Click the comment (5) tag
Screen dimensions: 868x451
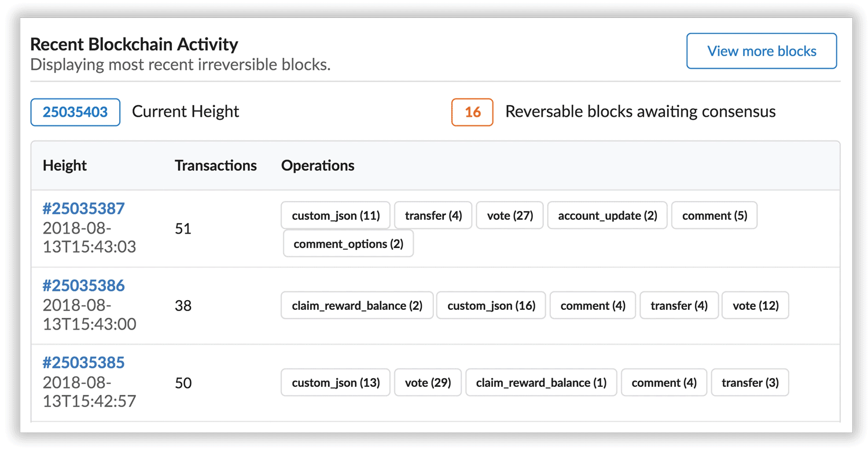pos(715,216)
